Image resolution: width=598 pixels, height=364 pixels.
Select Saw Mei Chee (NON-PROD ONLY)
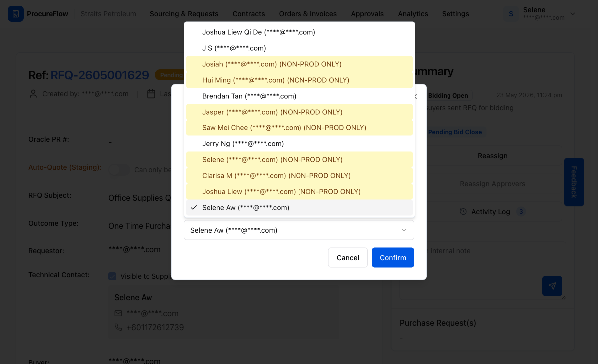[299, 128]
